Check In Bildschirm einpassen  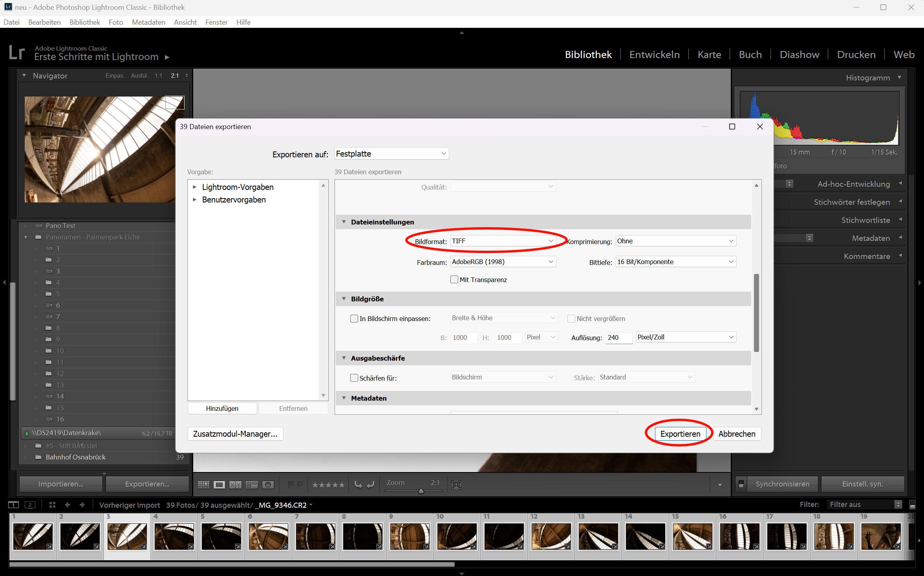(x=354, y=318)
